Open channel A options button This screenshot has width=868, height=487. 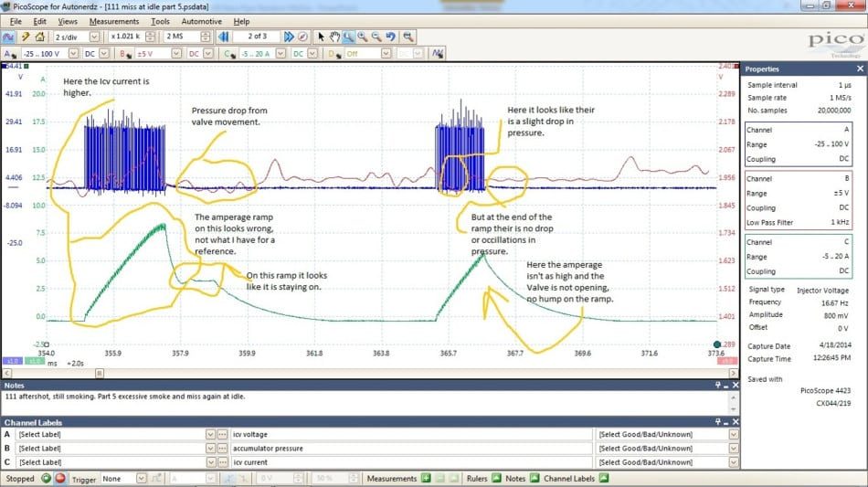click(9, 54)
